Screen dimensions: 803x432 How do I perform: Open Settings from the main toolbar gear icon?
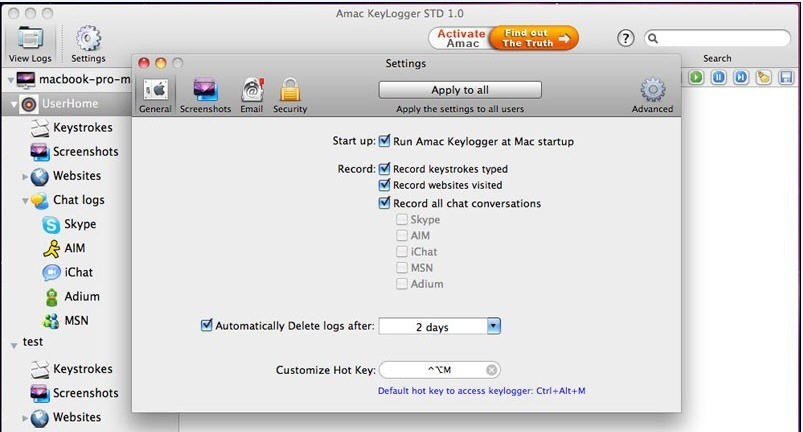coord(88,45)
